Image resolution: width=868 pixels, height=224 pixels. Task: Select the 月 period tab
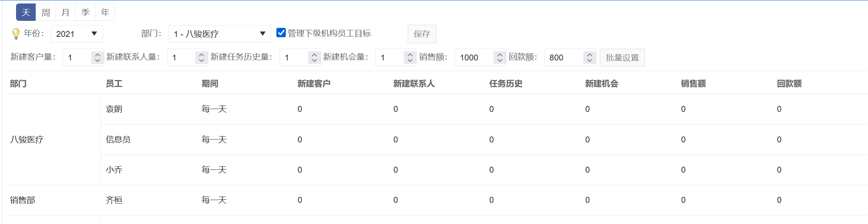pyautogui.click(x=65, y=13)
